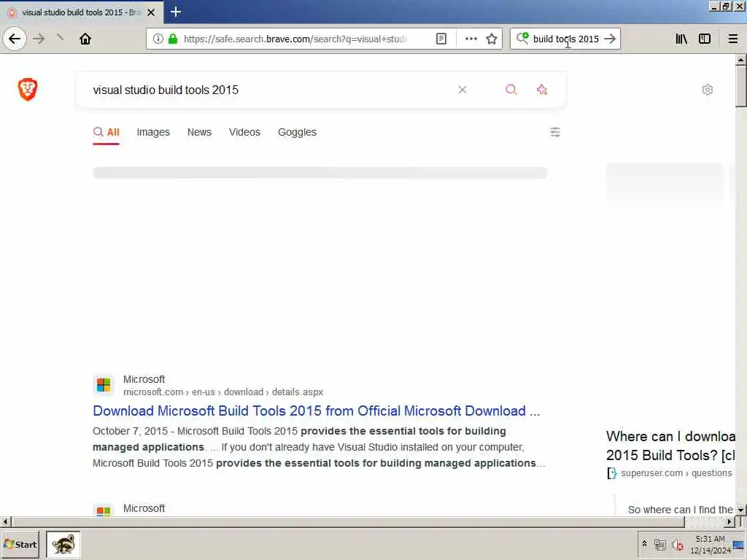Open the Windows Start button
This screenshot has height=560, width=747.
(20, 544)
